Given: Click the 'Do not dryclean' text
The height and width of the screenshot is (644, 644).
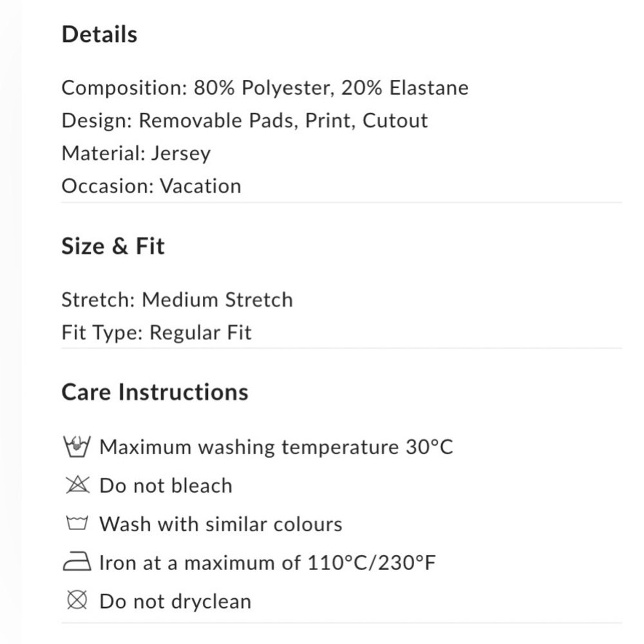Looking at the screenshot, I should tap(175, 601).
